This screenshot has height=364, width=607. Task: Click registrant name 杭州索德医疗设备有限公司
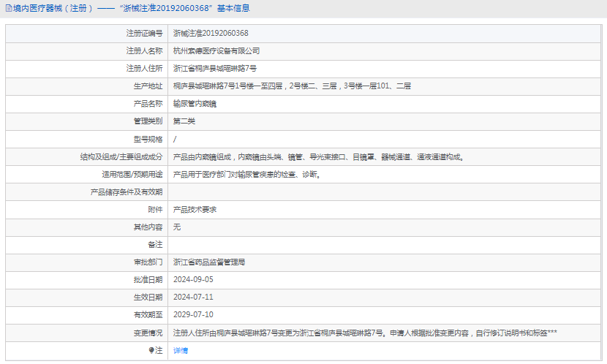pyautogui.click(x=216, y=51)
